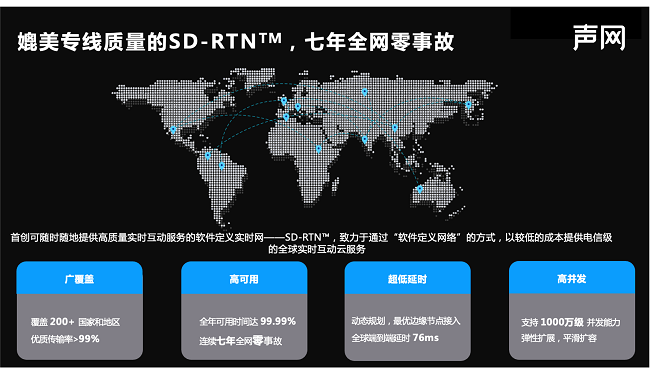This screenshot has width=650, height=368.
Task: Click the 高并发 card header
Action: point(572,278)
